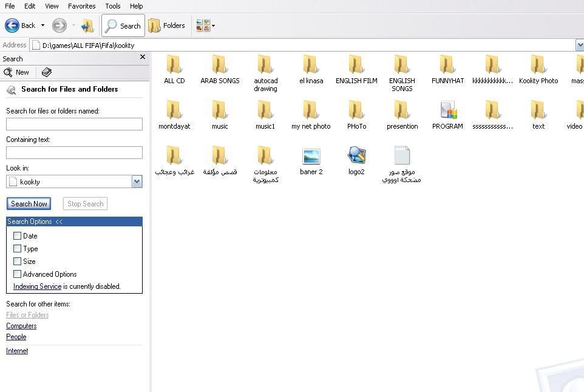Select the montdayat folder

pyautogui.click(x=174, y=115)
